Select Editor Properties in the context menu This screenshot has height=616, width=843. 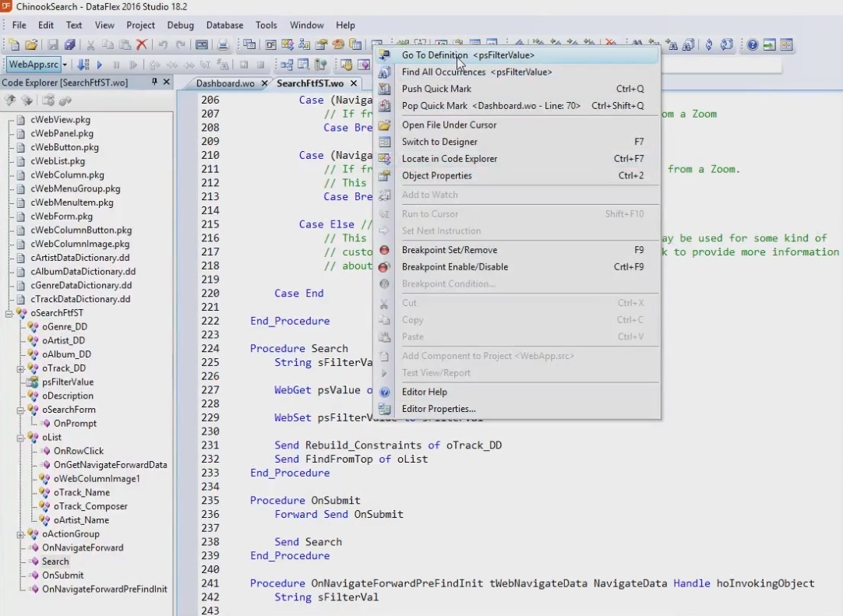(x=438, y=409)
